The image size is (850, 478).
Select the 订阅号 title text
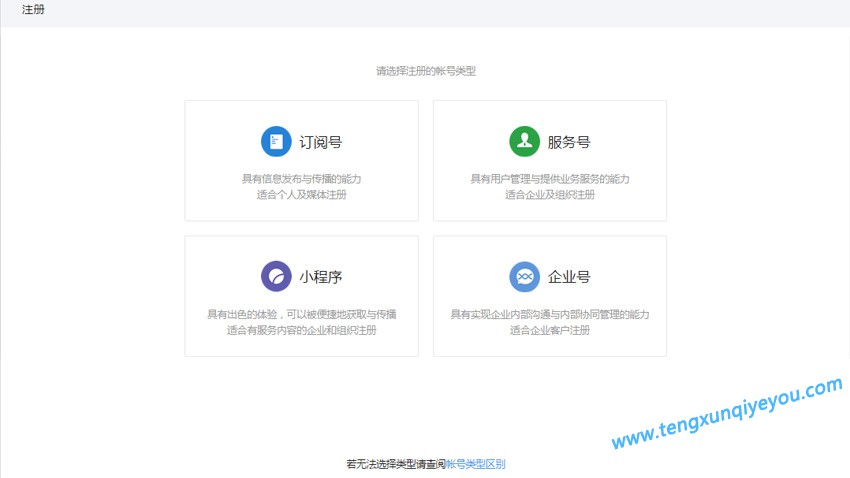click(320, 142)
